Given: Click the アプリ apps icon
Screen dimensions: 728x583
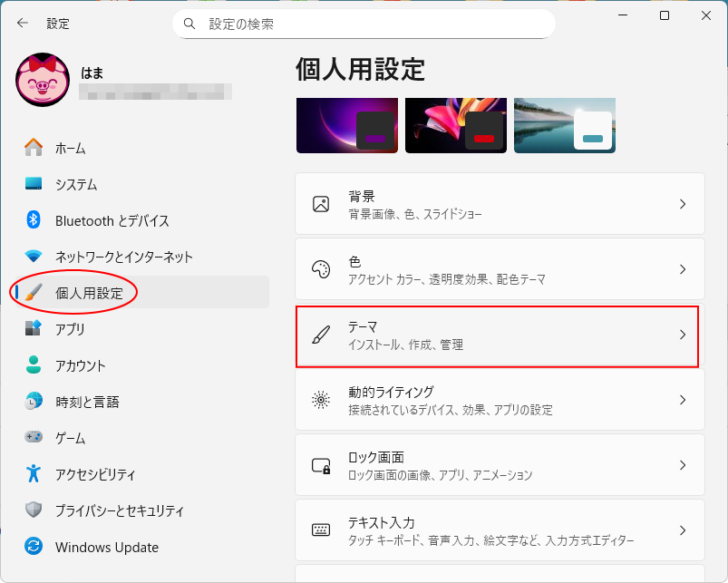Looking at the screenshot, I should pos(33,328).
